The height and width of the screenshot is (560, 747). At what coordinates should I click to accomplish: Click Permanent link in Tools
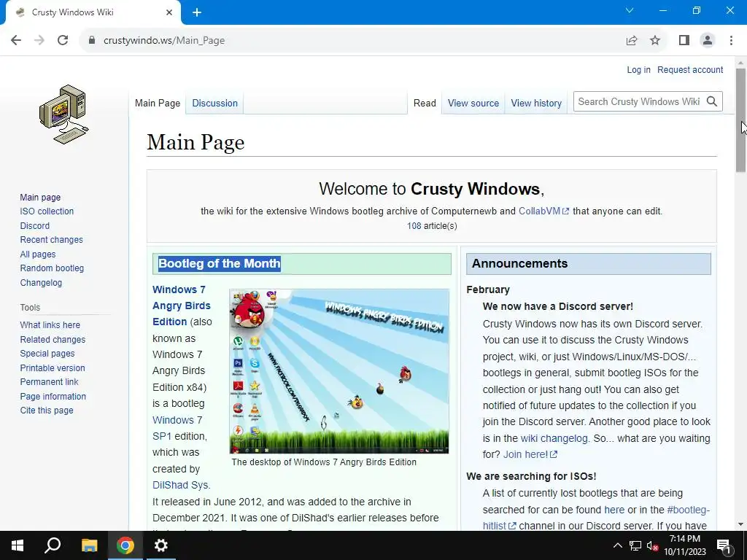coord(49,382)
